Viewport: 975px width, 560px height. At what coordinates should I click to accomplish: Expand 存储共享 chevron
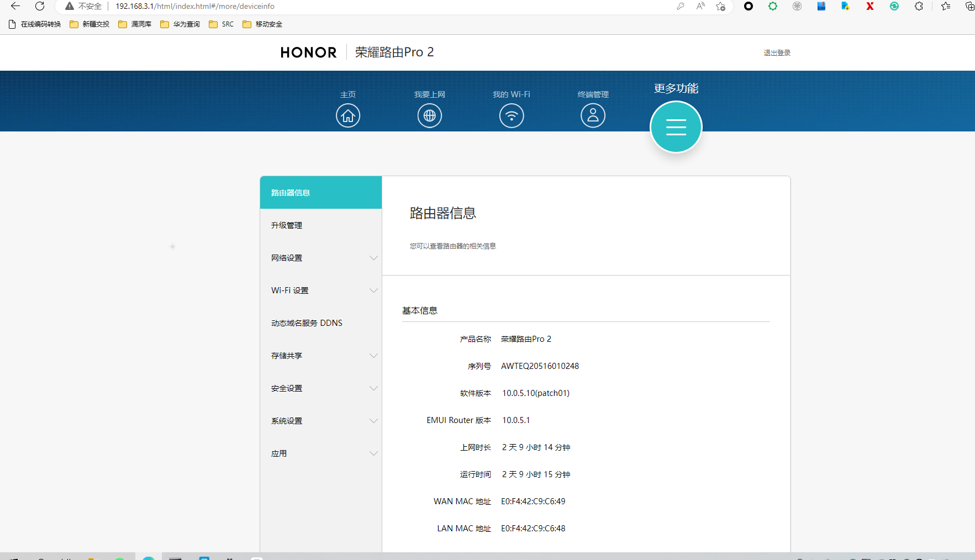pyautogui.click(x=374, y=356)
